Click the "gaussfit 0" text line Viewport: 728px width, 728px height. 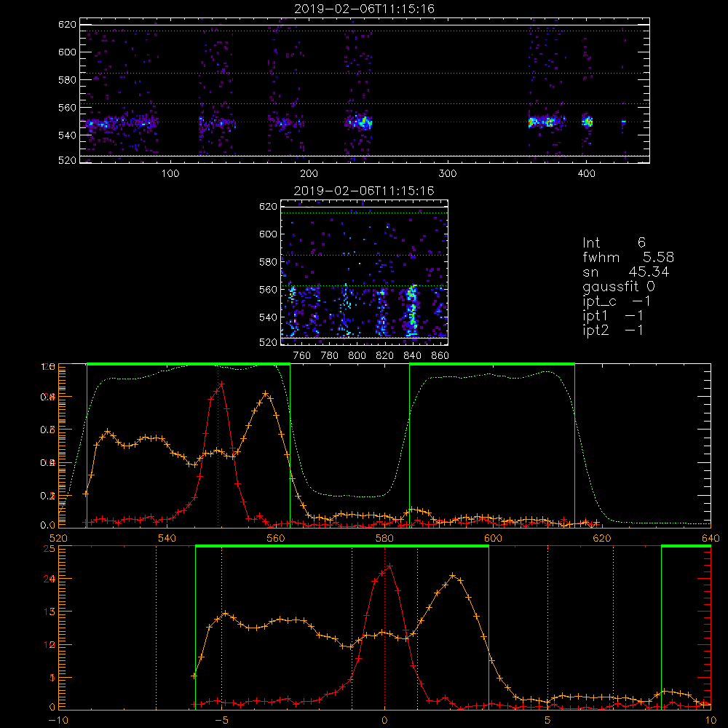[618, 287]
